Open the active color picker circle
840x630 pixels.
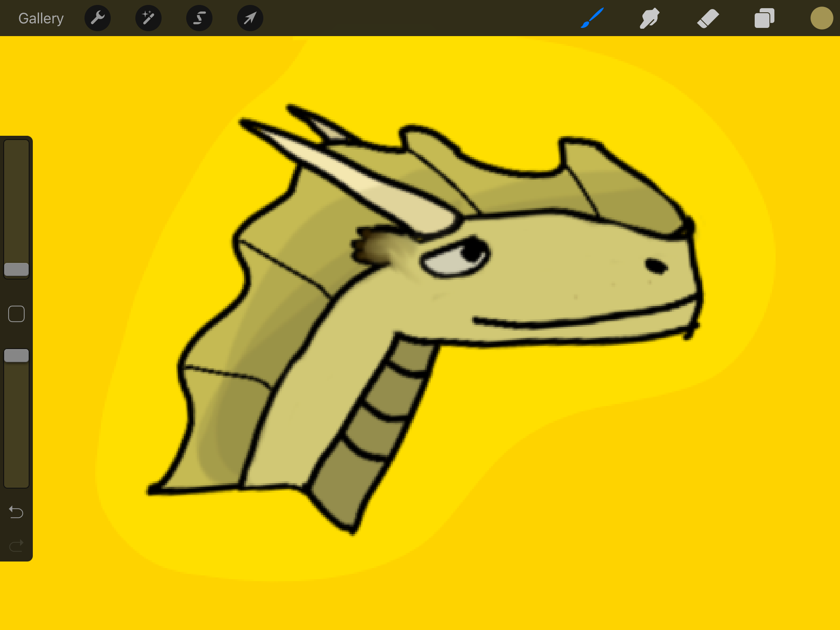point(822,18)
